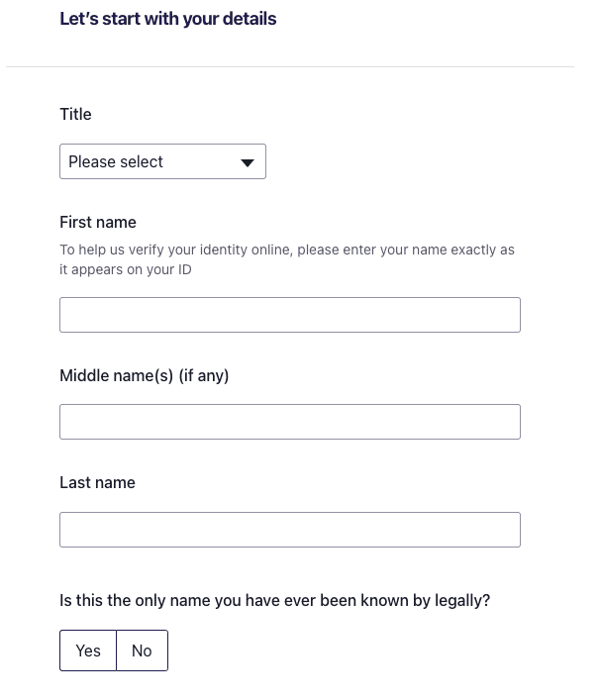
Task: Click the 'known by legally' question text
Action: pyautogui.click(x=274, y=600)
